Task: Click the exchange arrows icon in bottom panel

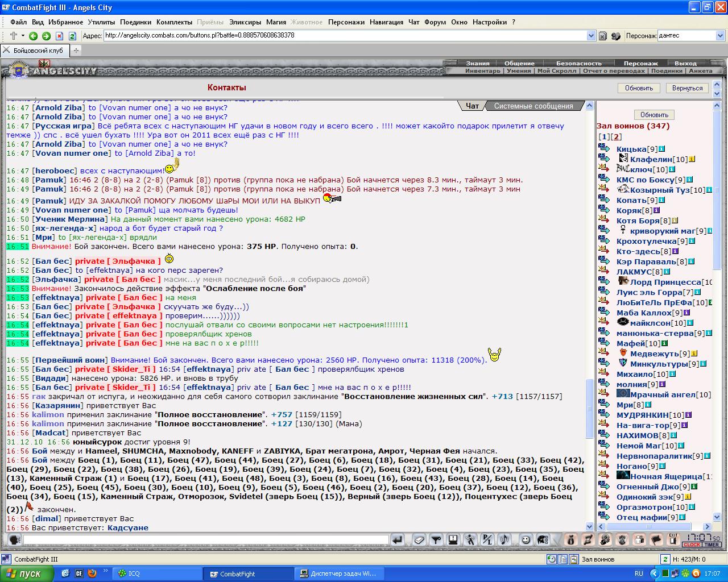Action: click(x=589, y=539)
